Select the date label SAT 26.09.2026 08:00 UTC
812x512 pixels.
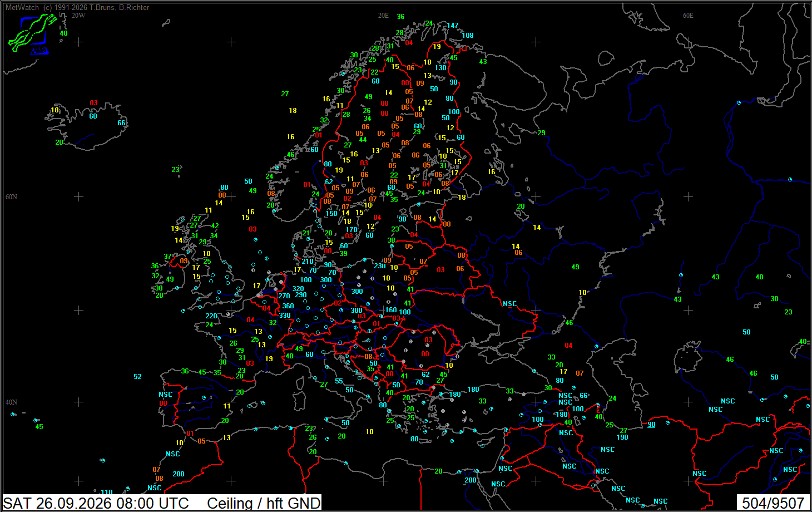pyautogui.click(x=96, y=503)
